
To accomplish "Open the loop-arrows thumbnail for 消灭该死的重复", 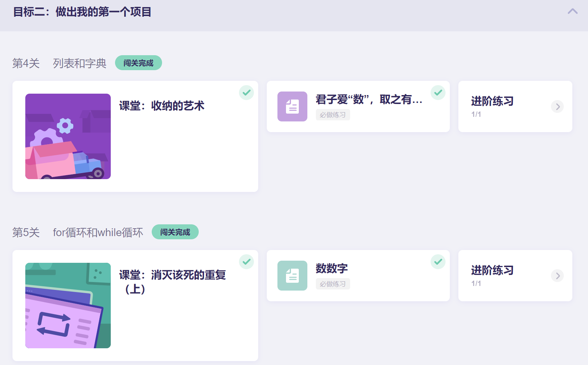I will coord(68,306).
